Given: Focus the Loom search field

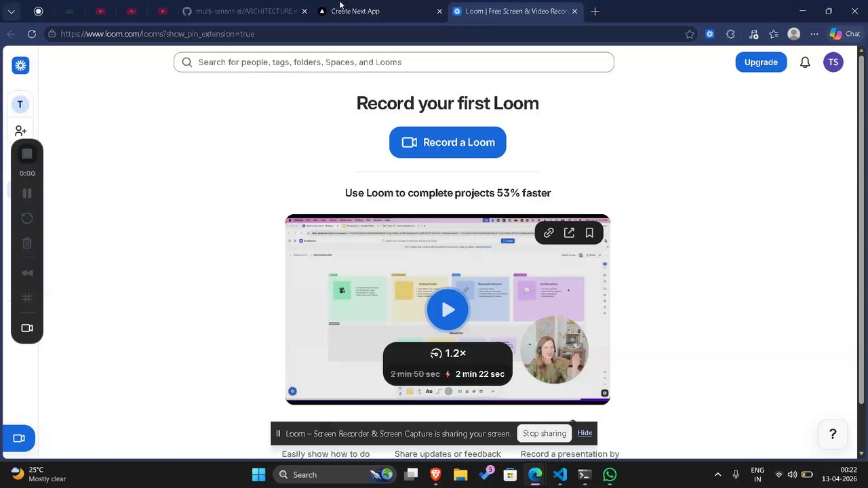Looking at the screenshot, I should click(x=394, y=62).
